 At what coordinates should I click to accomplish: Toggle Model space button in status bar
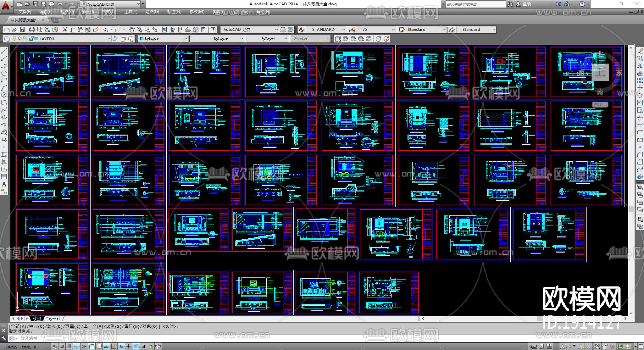click(533, 346)
